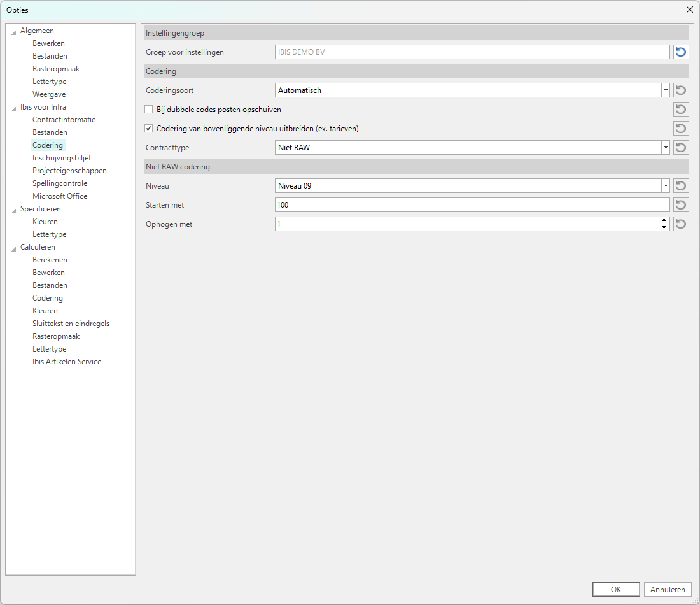Enable 'Bij dubbele codes posten opschuiven' checkbox

149,110
